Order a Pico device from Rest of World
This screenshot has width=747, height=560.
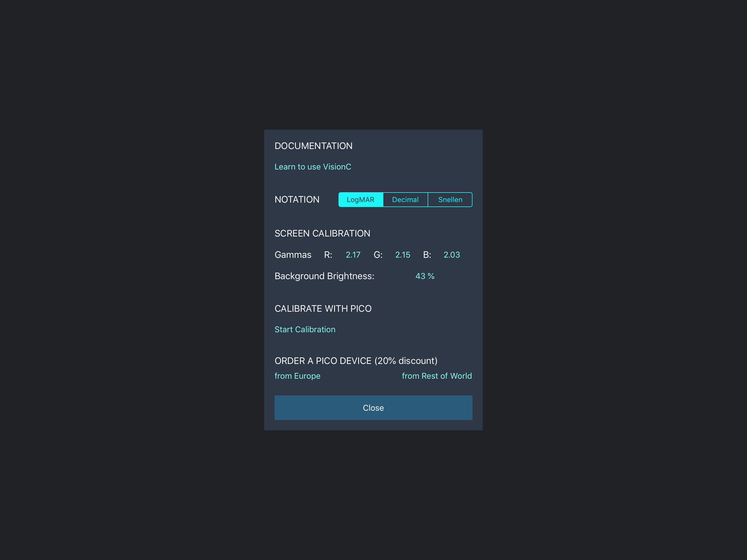point(437,376)
